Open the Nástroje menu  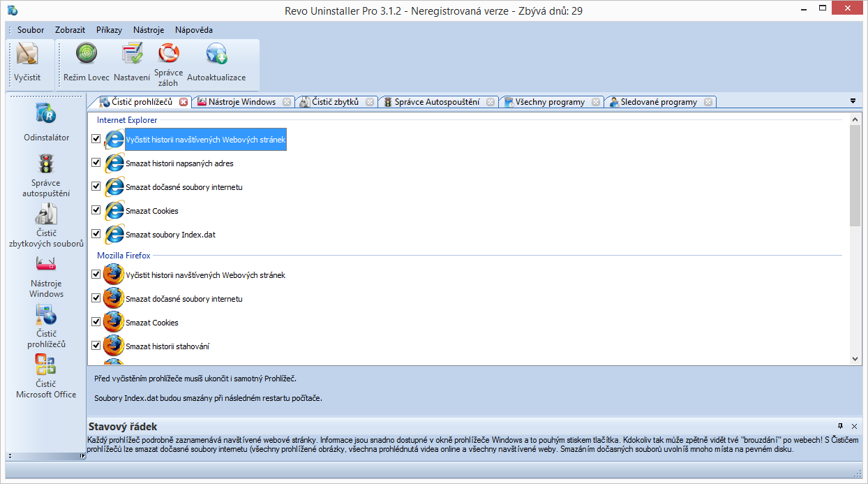[149, 30]
